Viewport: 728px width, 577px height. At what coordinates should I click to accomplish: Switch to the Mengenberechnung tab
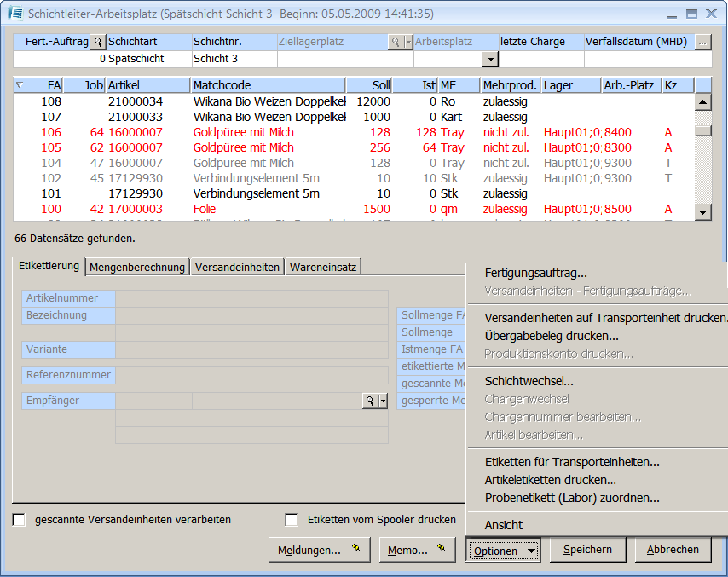tap(137, 268)
